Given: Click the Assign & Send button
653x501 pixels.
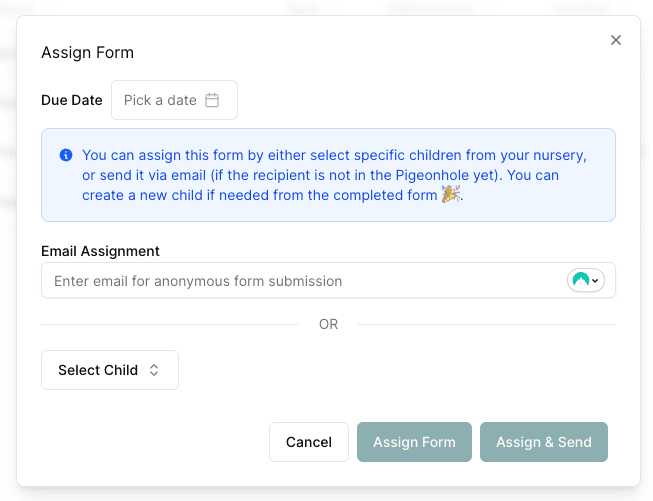Looking at the screenshot, I should (544, 442).
